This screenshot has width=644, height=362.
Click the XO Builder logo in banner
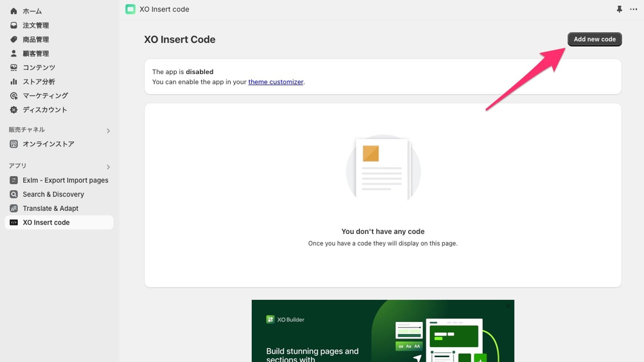tap(285, 320)
